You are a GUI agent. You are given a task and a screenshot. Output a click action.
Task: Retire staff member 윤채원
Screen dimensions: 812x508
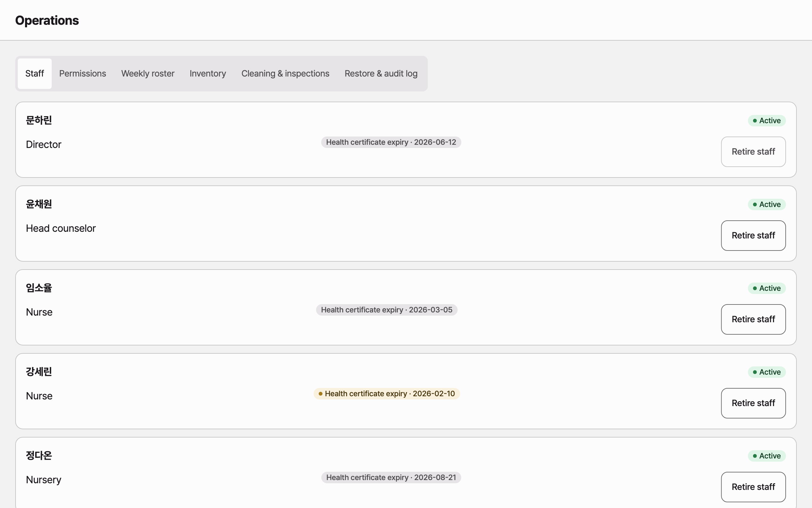pos(753,236)
